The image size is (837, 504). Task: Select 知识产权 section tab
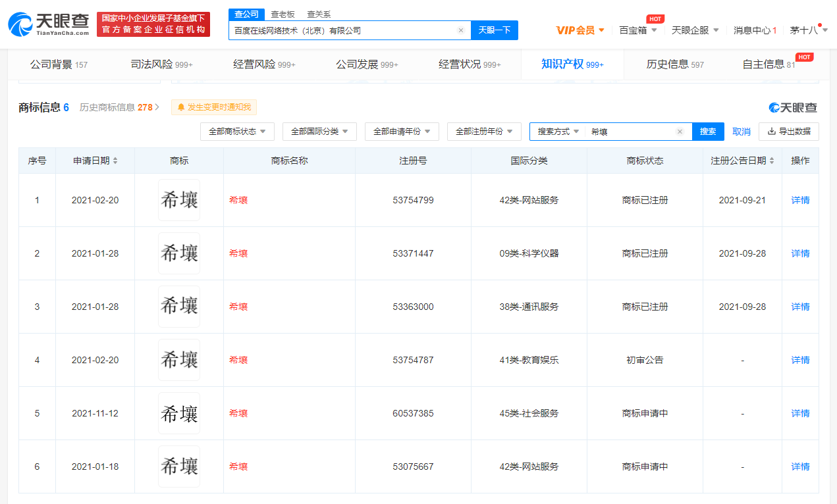[x=572, y=64]
